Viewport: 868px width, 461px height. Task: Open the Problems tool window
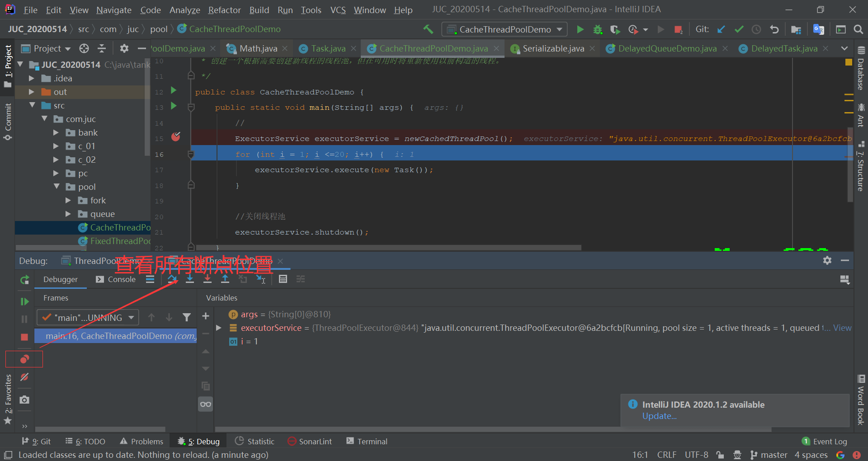(x=142, y=442)
